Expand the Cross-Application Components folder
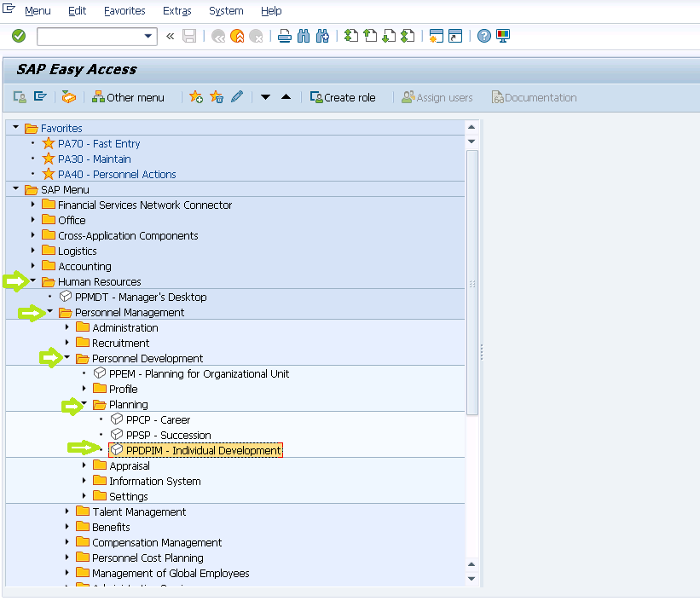Viewport: 700px width, 601px height. coord(32,235)
